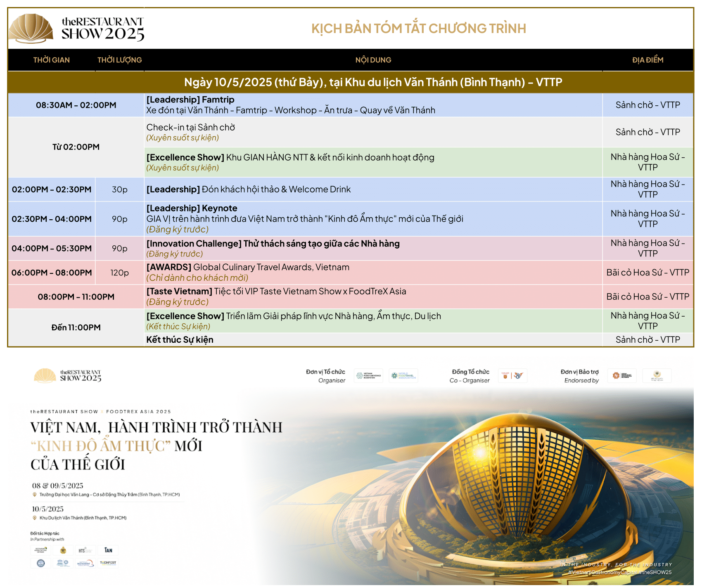
Task: Click the second Endorsed by logo with gold emblem
Action: click(x=657, y=376)
